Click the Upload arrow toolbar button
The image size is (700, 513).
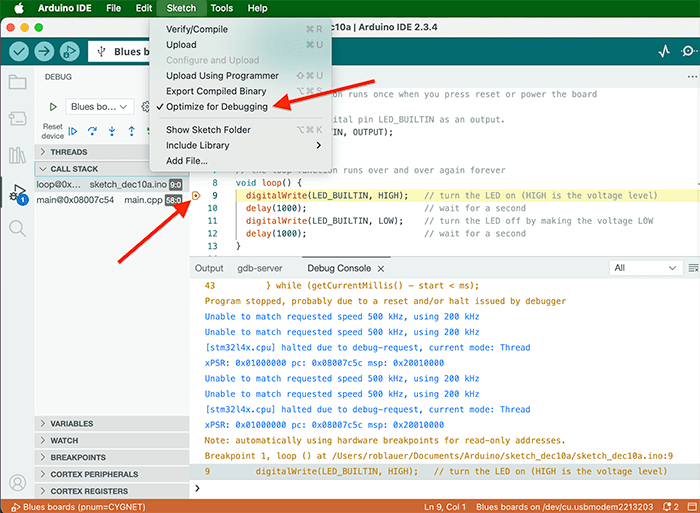coord(44,52)
